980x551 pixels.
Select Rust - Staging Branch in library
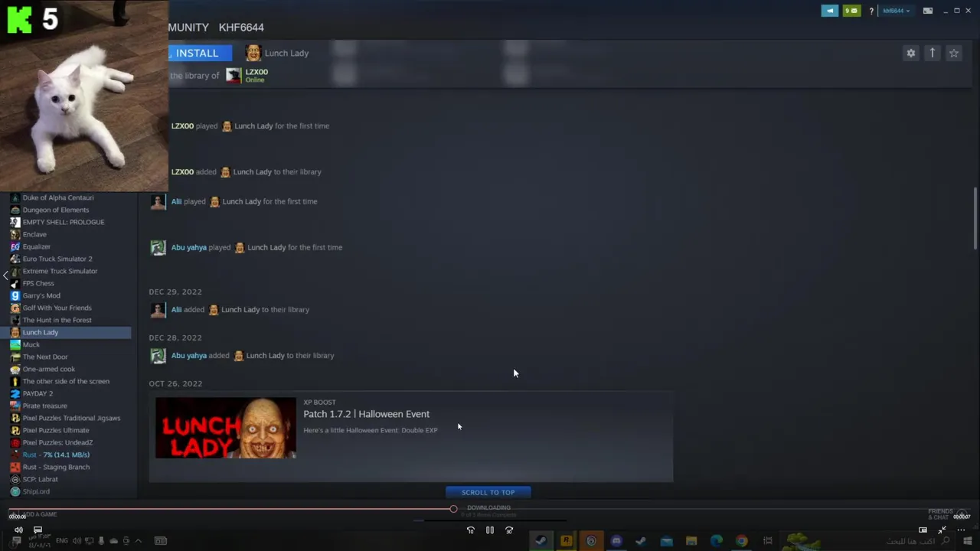56,467
